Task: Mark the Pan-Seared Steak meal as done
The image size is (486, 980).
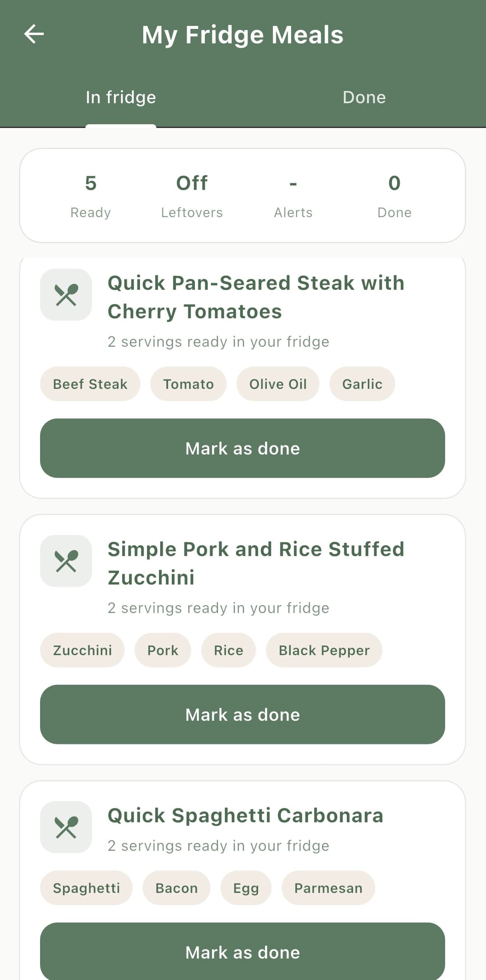Action: pos(242,448)
